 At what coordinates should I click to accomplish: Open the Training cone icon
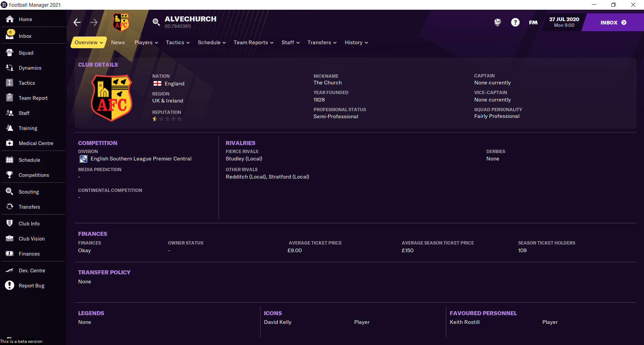(x=10, y=128)
